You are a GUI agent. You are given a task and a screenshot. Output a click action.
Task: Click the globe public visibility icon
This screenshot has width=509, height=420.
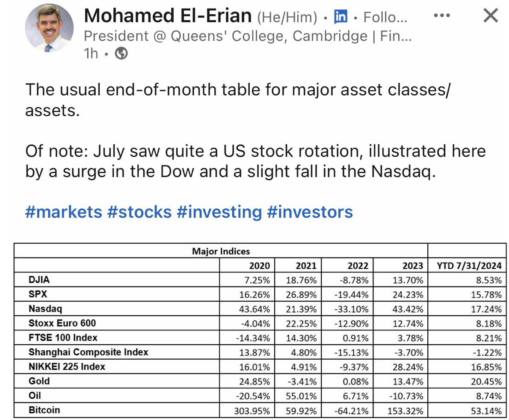tap(122, 53)
